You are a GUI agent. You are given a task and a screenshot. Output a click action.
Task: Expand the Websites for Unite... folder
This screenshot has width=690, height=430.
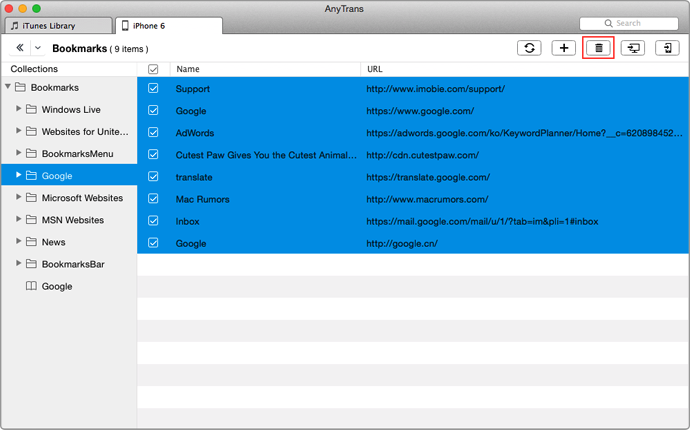tap(18, 130)
